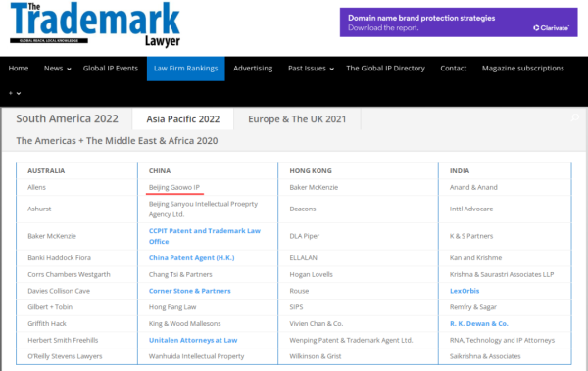588x371 pixels.
Task: Expand the plus overflow menu
Action: pos(15,93)
